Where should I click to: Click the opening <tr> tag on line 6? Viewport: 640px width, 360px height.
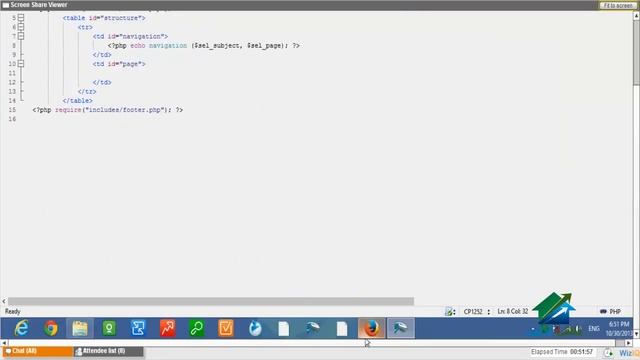coord(85,27)
